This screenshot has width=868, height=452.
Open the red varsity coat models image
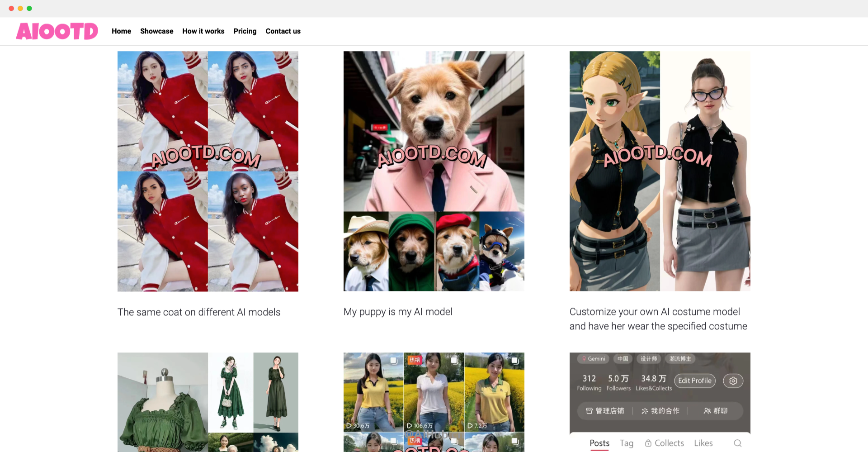(208, 171)
